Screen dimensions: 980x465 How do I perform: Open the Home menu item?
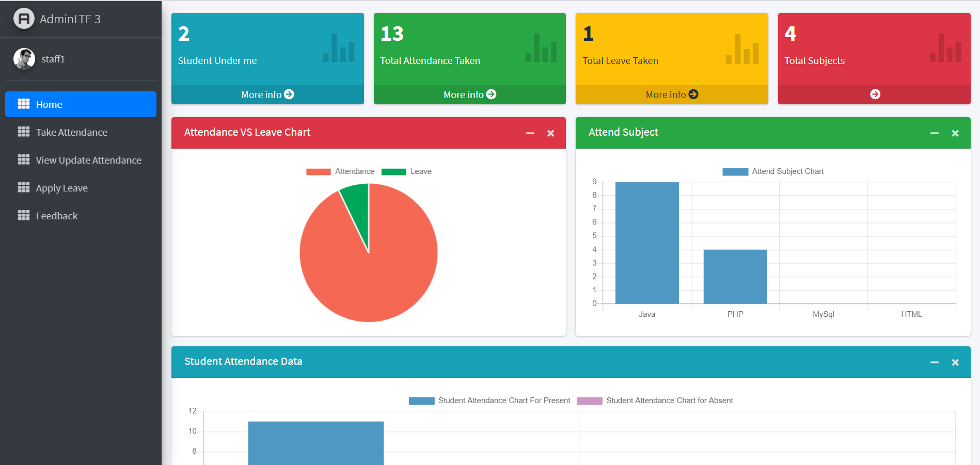49,104
